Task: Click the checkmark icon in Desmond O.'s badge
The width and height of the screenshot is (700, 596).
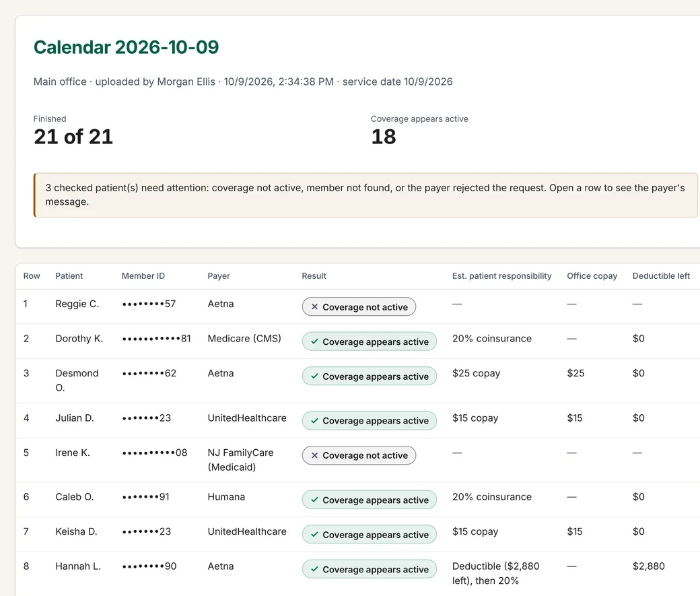Action: pos(315,376)
